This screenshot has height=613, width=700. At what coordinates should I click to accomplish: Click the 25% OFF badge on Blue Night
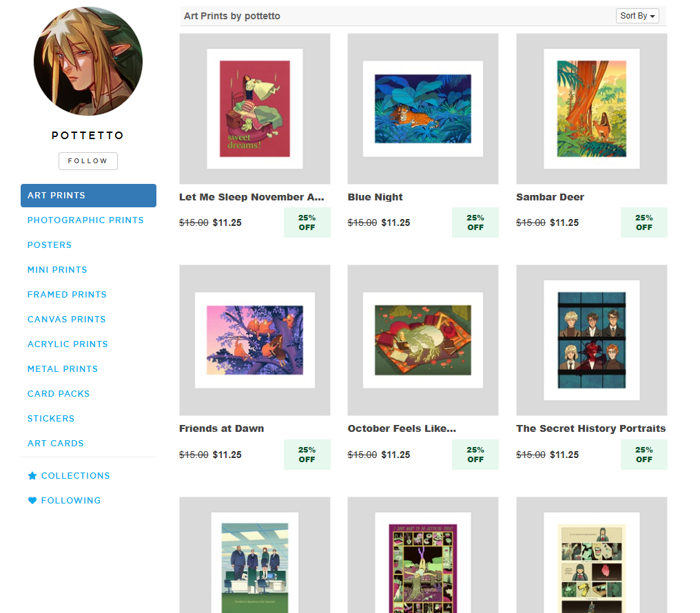point(475,222)
